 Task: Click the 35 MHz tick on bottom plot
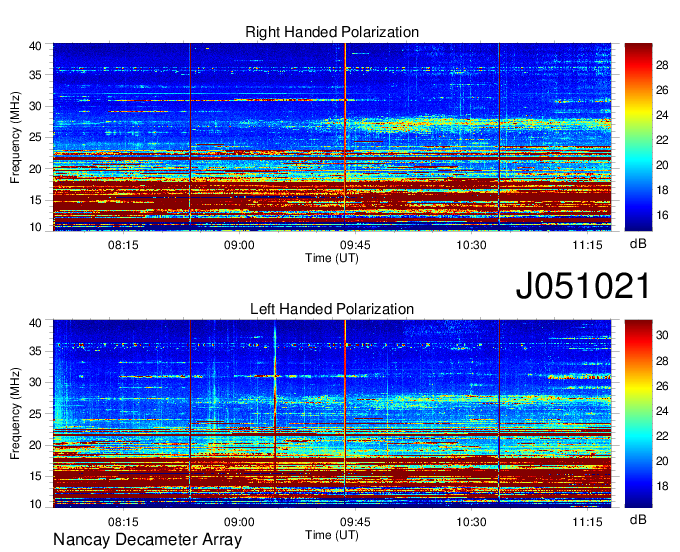36,351
